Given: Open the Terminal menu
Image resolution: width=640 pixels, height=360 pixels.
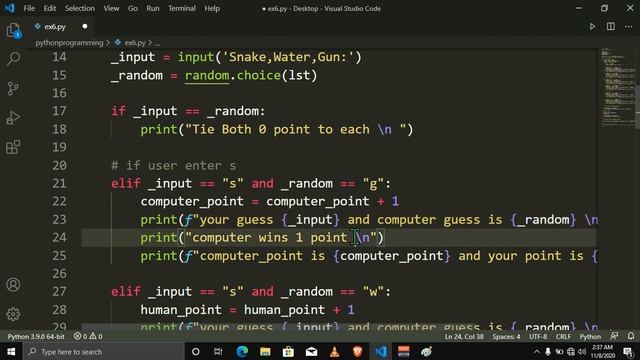Looking at the screenshot, I should click(x=182, y=8).
